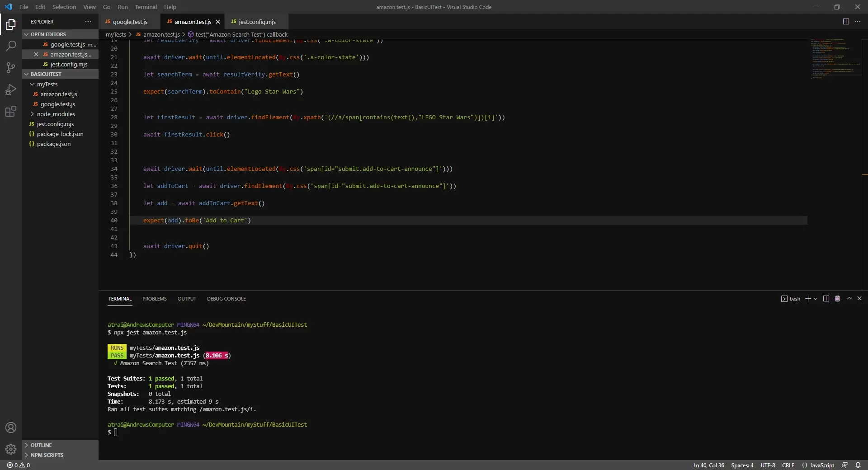Close the terminal panel
868x470 pixels.
(x=859, y=299)
